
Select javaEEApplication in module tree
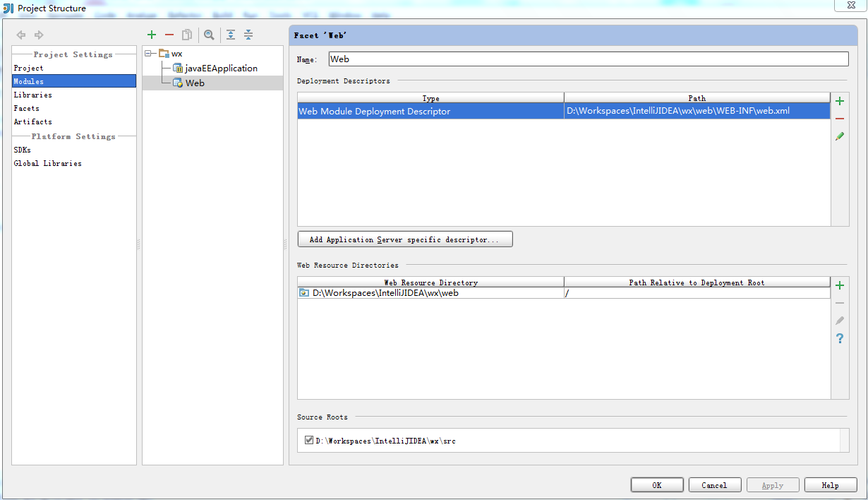222,68
